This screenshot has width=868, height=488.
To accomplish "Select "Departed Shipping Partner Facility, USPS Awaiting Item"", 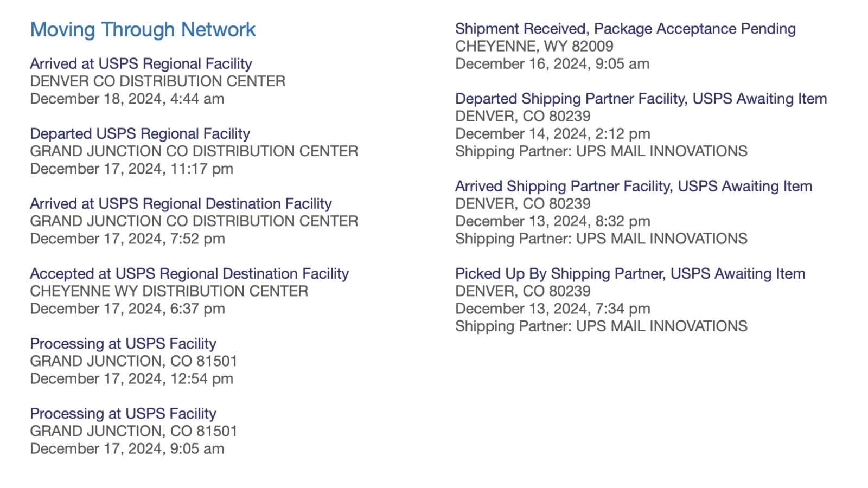I will [641, 99].
